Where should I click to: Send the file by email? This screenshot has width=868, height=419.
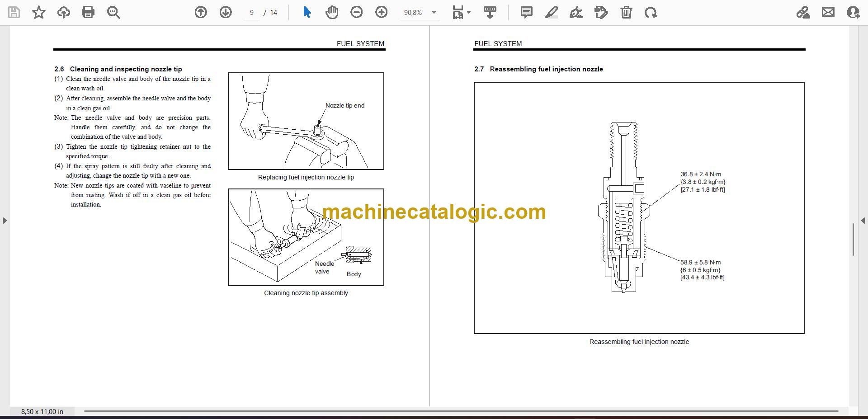(x=828, y=12)
